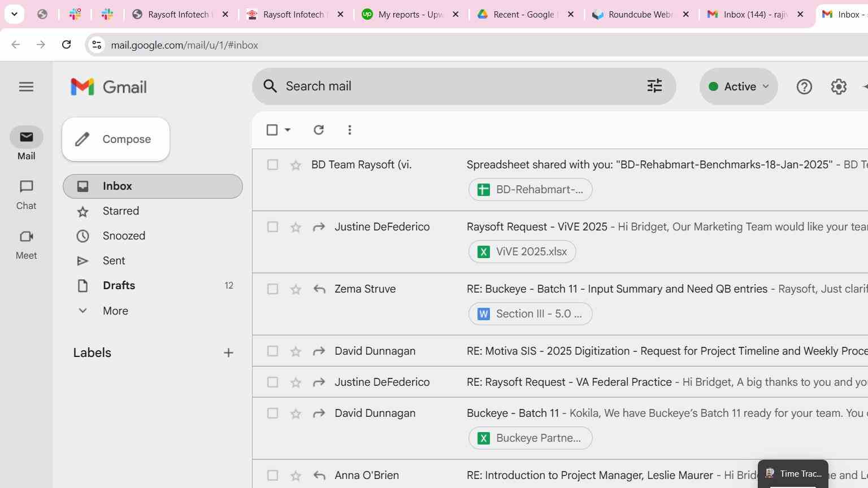Open the first Slack browser tab
This screenshot has width=868, height=488.
(75, 14)
